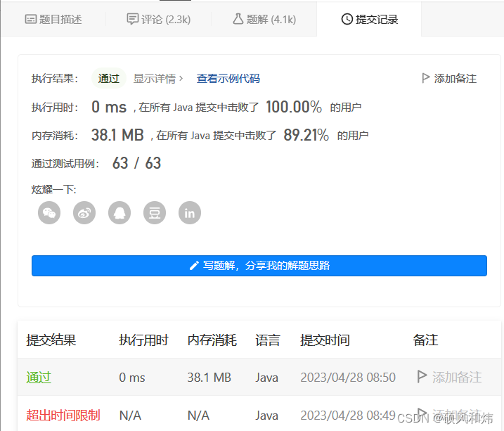Click the 语言 column header
This screenshot has width=504, height=431.
pos(268,340)
